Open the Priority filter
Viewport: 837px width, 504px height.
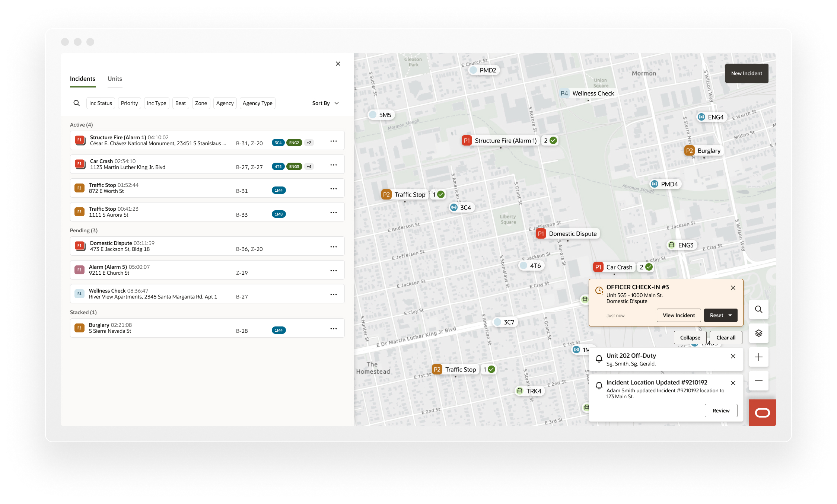129,103
